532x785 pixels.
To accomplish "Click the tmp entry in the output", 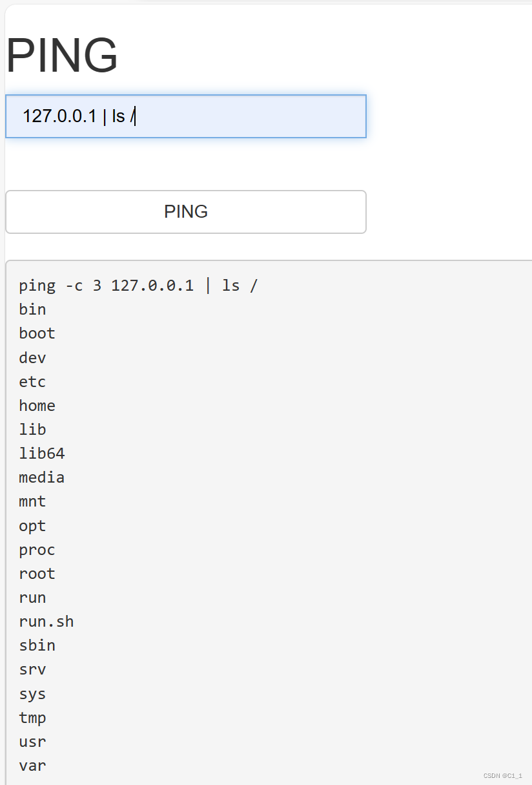I will coord(32,717).
